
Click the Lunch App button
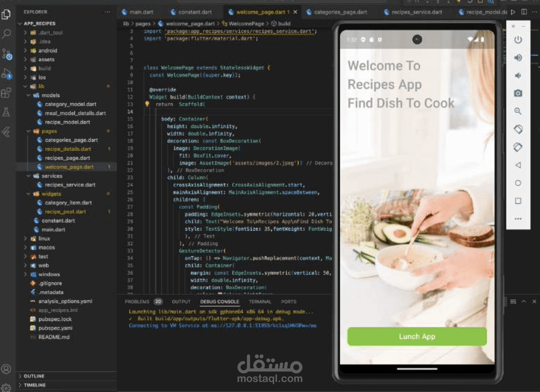417,336
